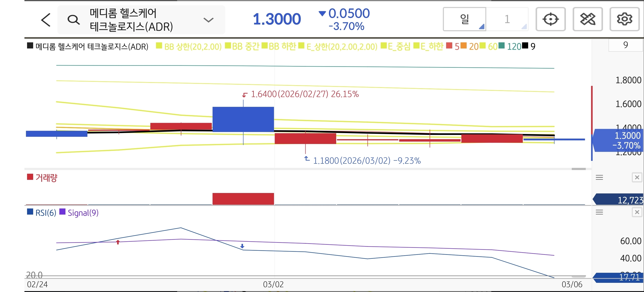Click the RSI(6) legend label
The height and width of the screenshot is (292, 644).
46,213
